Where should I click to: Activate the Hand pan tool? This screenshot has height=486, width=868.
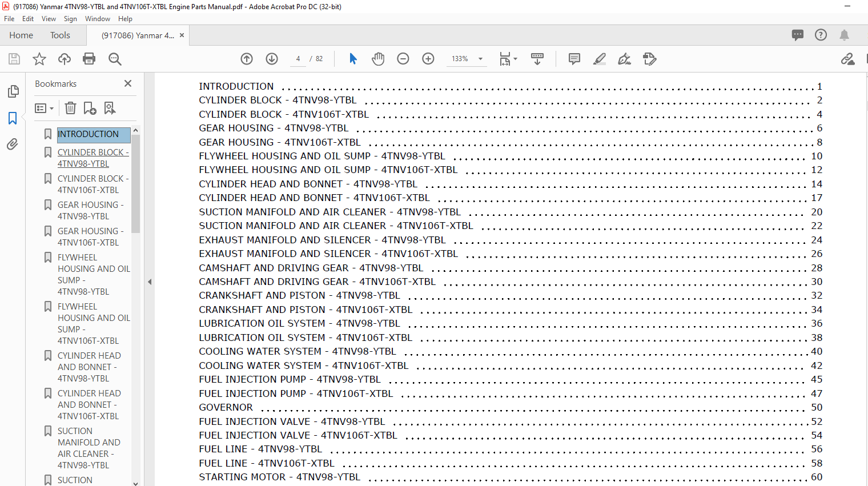click(378, 59)
